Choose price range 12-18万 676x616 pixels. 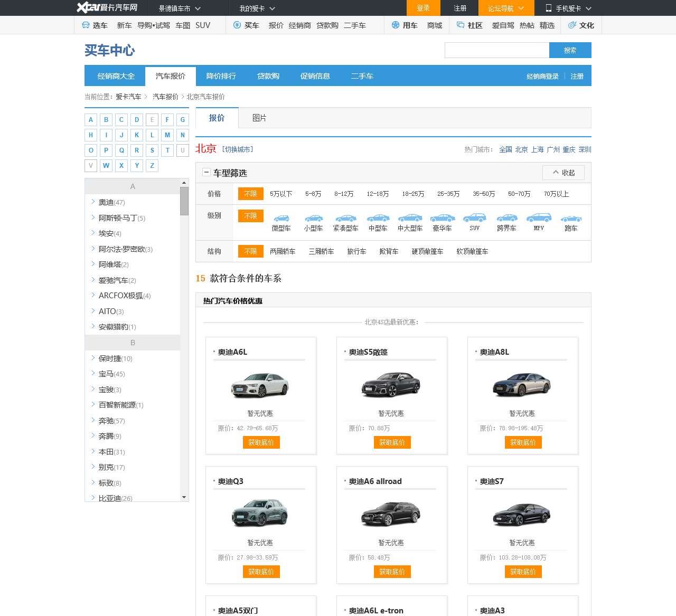378,194
